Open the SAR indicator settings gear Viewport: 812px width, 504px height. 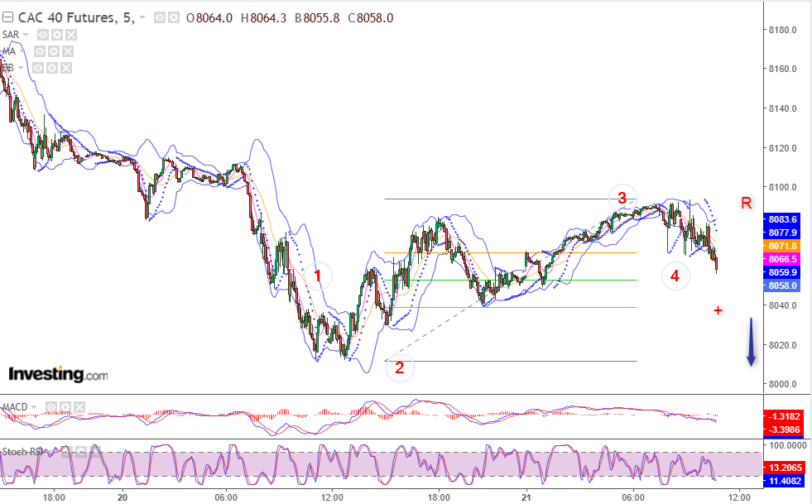coord(57,35)
